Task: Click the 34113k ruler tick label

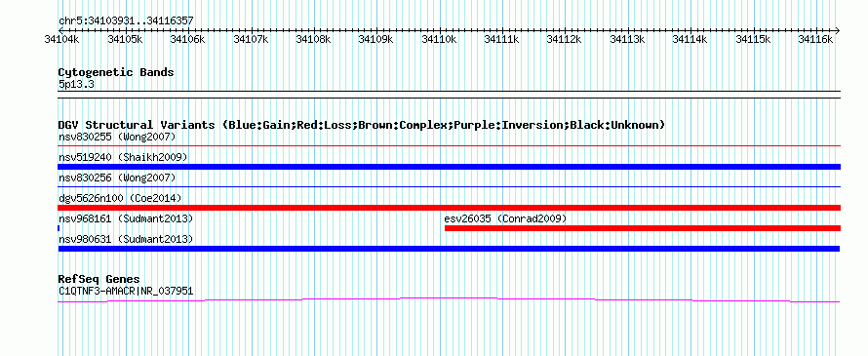Action: coord(627,39)
